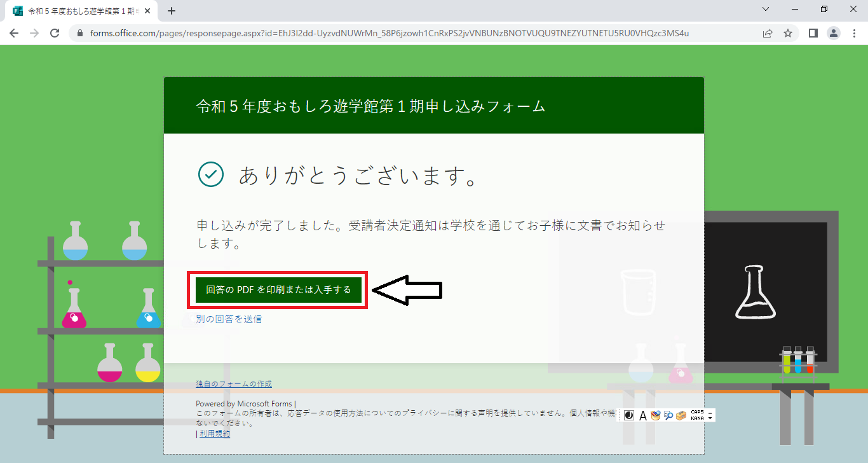Expand the tab search chevron
This screenshot has width=868, height=463.
[x=766, y=9]
